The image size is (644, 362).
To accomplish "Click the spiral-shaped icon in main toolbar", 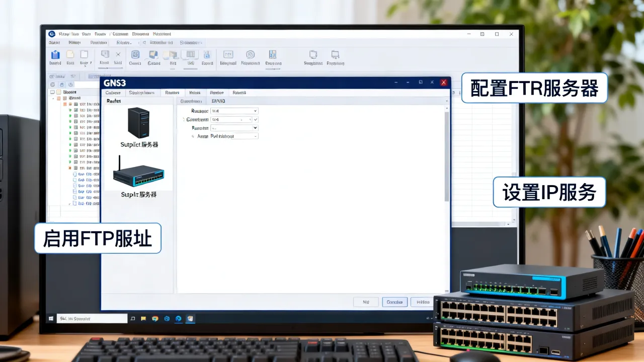I will (x=250, y=54).
